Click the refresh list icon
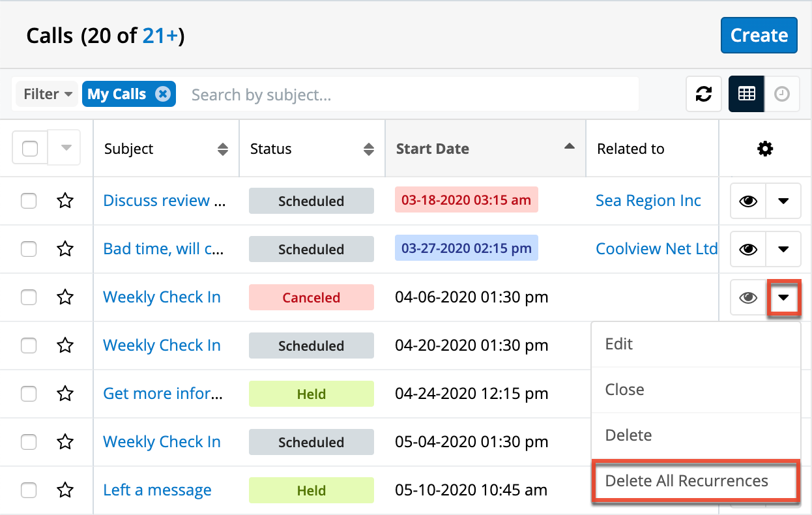The image size is (812, 515). pyautogui.click(x=703, y=95)
